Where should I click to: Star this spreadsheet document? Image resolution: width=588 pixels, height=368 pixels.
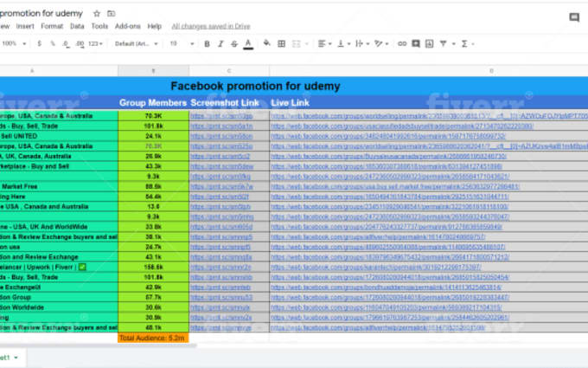[x=97, y=14]
